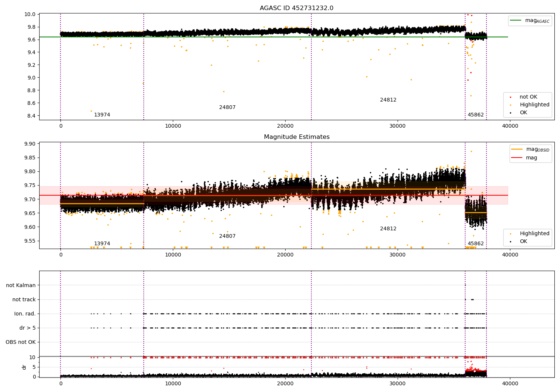Click the 'not track' row label
The height and width of the screenshot is (392, 560).
click(x=24, y=299)
